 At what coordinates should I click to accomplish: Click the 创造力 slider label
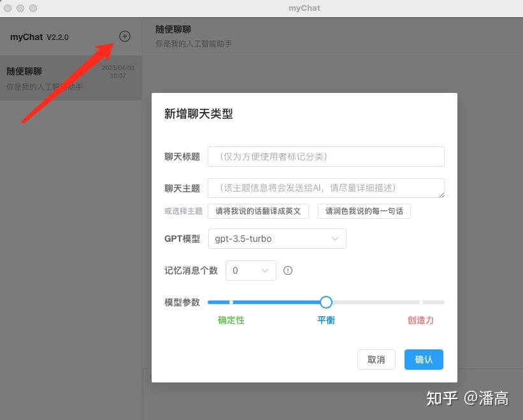421,320
